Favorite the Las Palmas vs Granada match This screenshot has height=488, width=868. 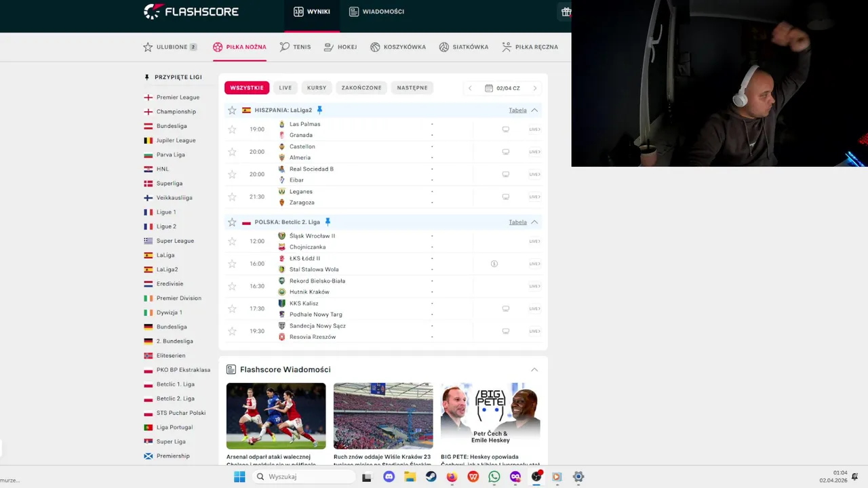click(x=232, y=129)
